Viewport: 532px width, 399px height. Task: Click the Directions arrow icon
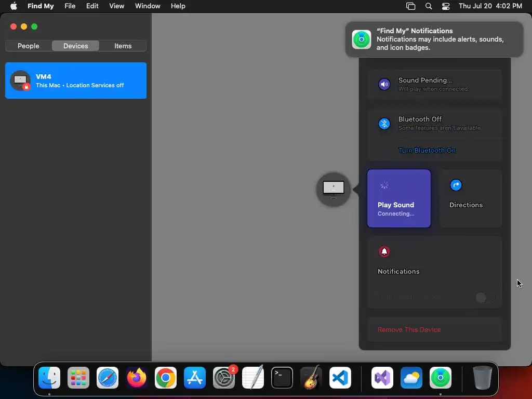pos(456,185)
